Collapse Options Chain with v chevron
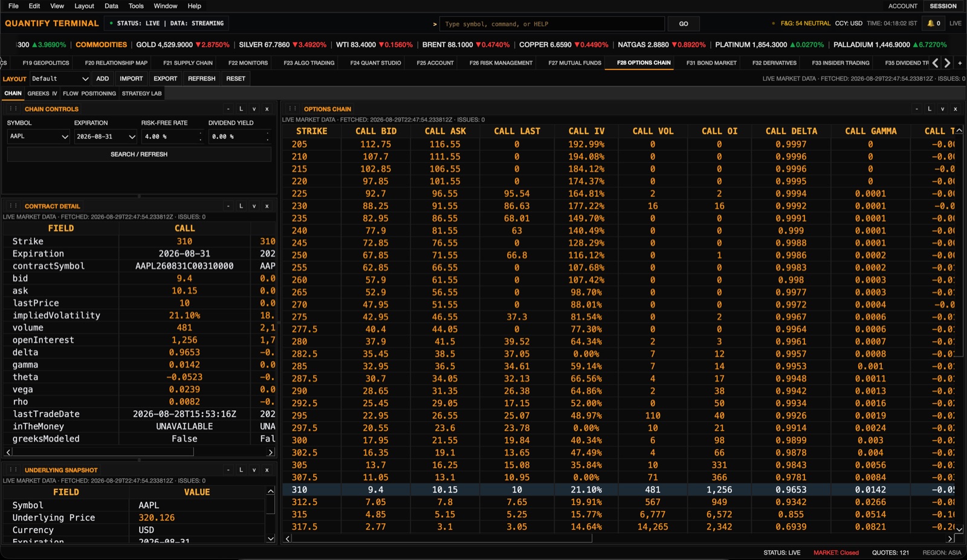This screenshot has width=967, height=560. (942, 109)
